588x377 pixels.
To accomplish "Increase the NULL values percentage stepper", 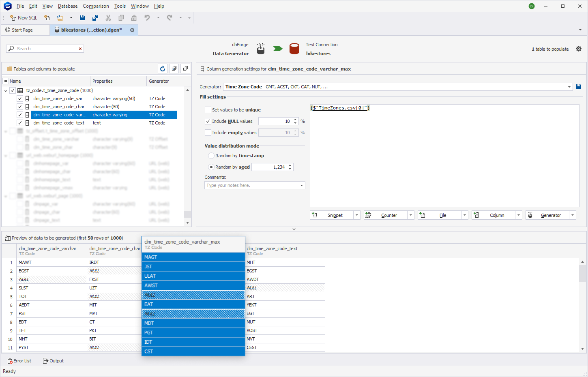I will [x=295, y=120].
